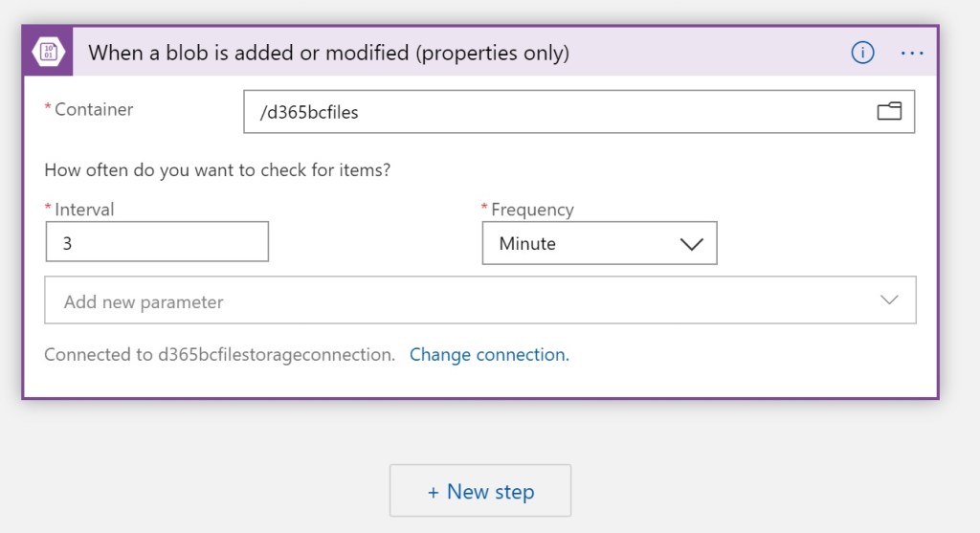Image resolution: width=980 pixels, height=533 pixels.
Task: Click the Azure Blob Storage connector icon
Action: tap(48, 53)
